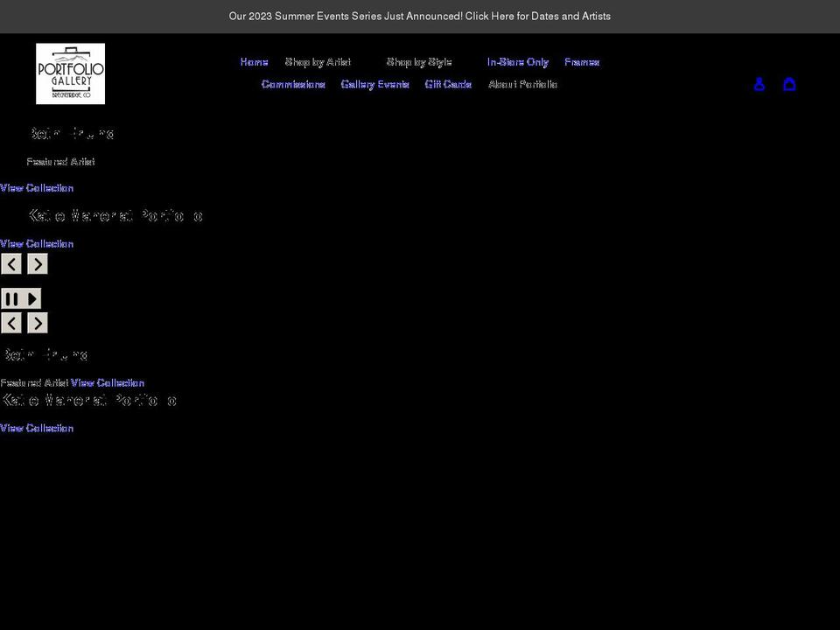Viewport: 840px width, 630px height.
Task: Click previous slide arrow below the pause button
Action: (11, 323)
